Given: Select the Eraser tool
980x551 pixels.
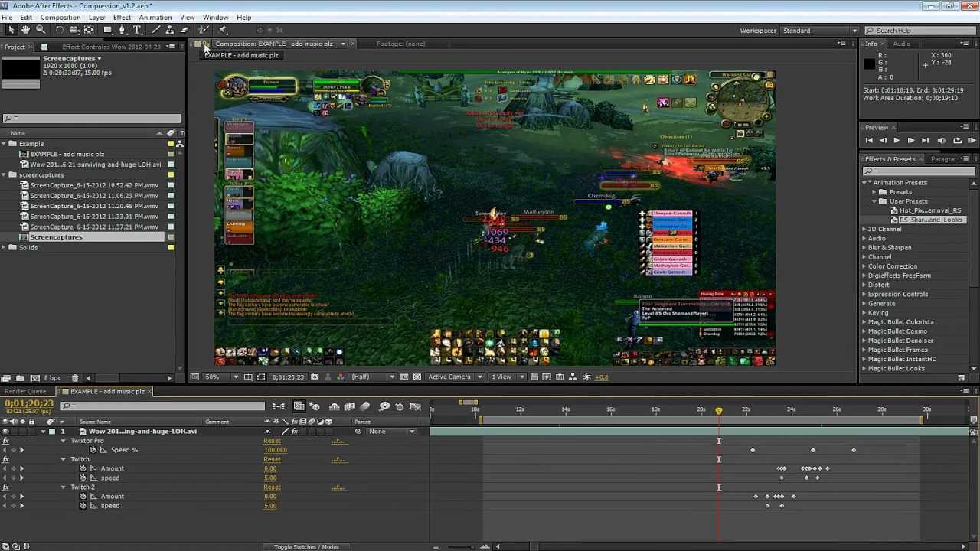Looking at the screenshot, I should tap(185, 30).
